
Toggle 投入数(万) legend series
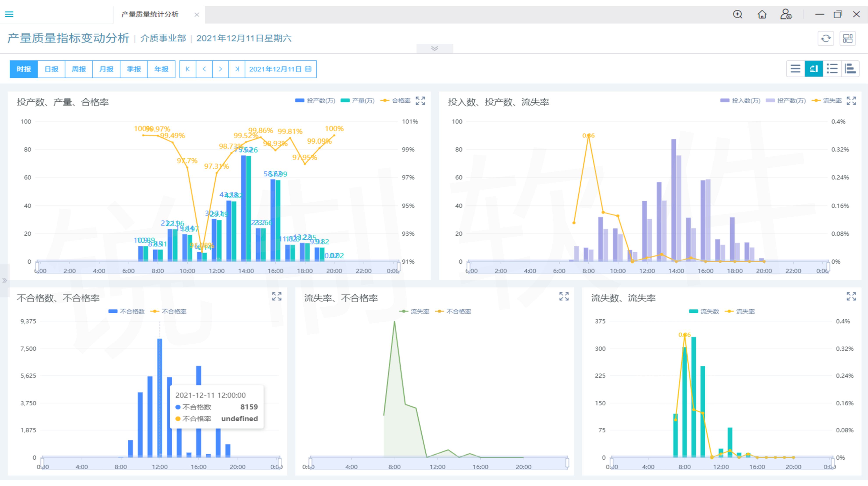pyautogui.click(x=740, y=101)
